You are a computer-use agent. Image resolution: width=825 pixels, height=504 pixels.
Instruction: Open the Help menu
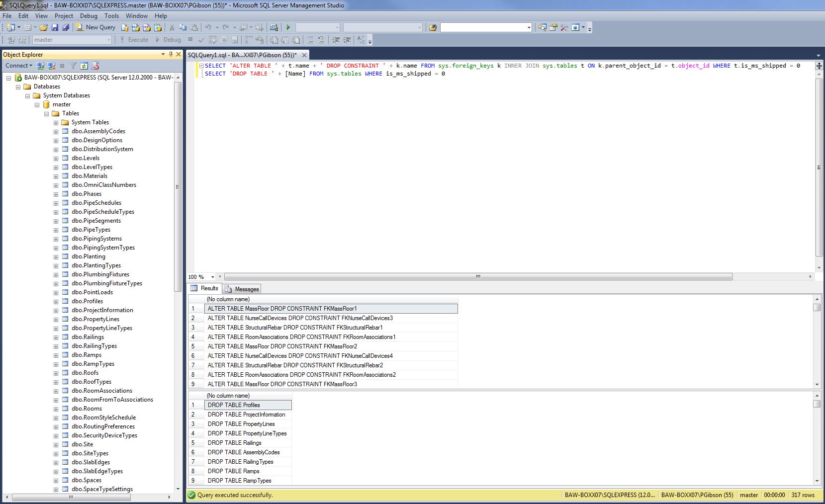161,15
